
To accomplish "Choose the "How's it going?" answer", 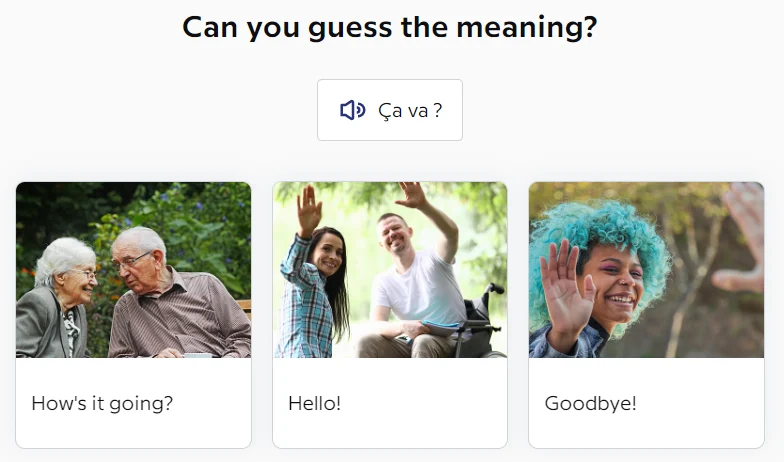I will tap(102, 404).
